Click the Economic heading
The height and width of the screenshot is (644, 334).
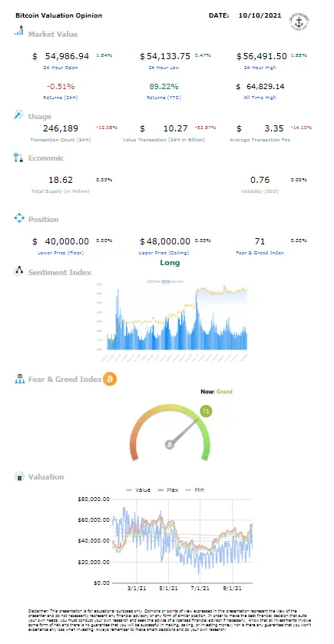click(x=46, y=158)
